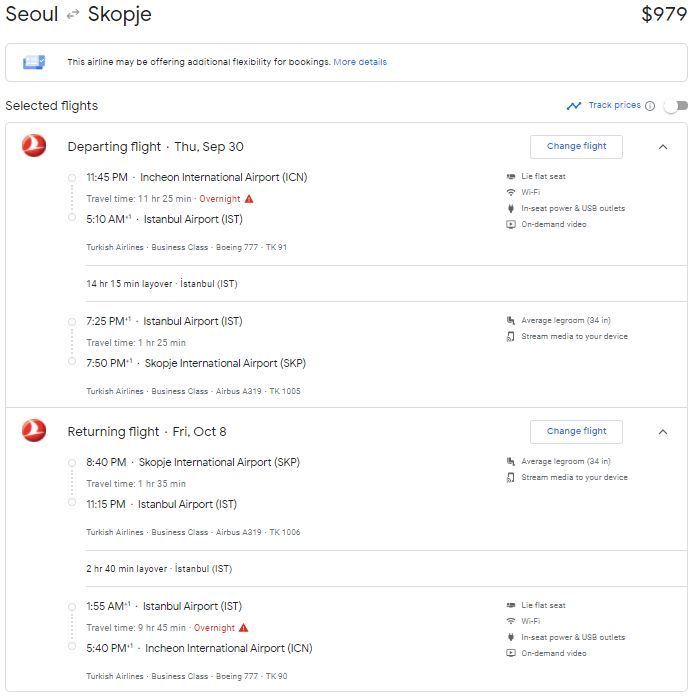This screenshot has height=699, width=699.
Task: Click the Selected flights heading
Action: (52, 106)
